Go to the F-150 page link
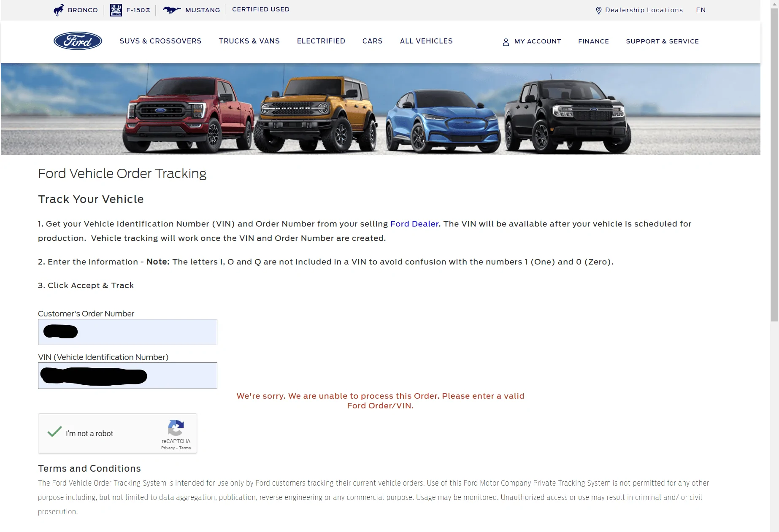 click(138, 10)
